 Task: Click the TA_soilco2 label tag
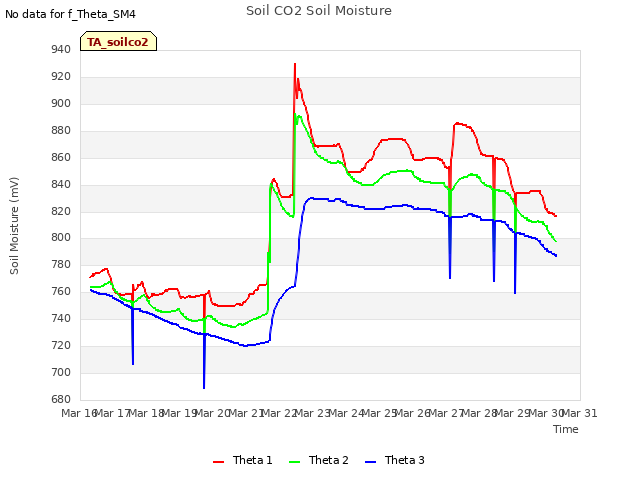click(118, 41)
